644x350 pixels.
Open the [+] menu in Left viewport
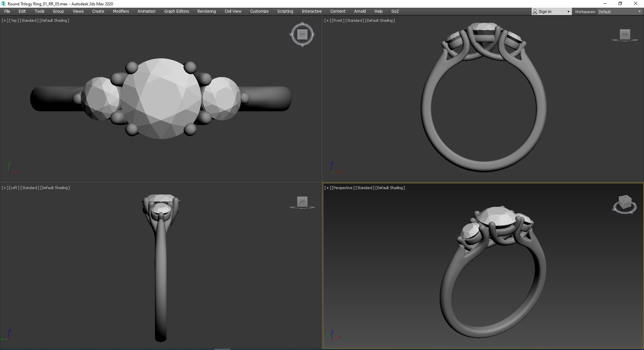pyautogui.click(x=5, y=188)
